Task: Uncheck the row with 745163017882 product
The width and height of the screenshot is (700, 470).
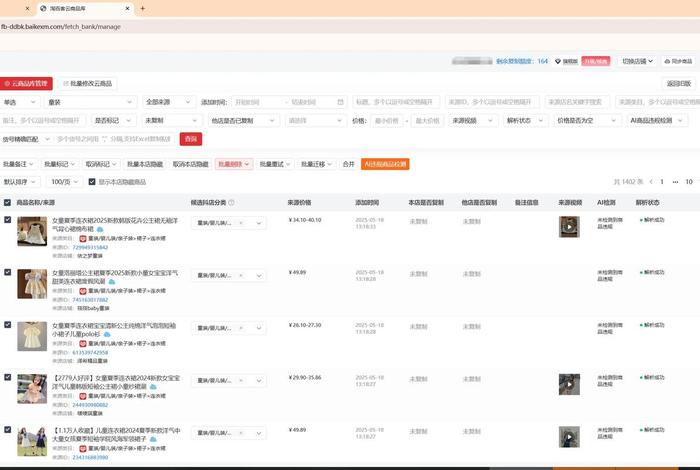Action: click(8, 272)
